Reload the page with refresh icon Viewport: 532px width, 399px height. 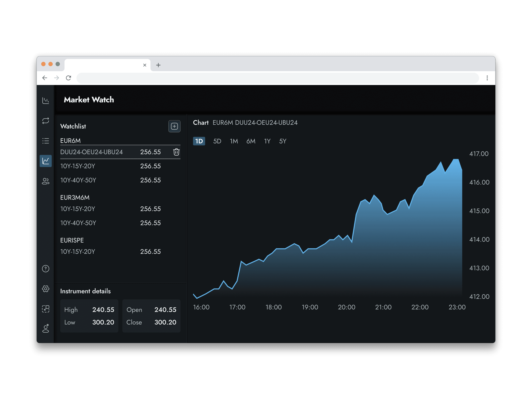pos(69,78)
